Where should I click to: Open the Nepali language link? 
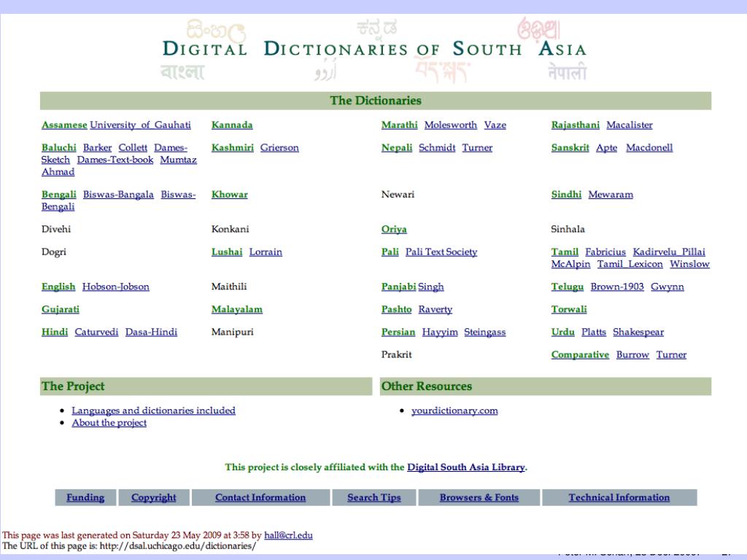tap(397, 147)
